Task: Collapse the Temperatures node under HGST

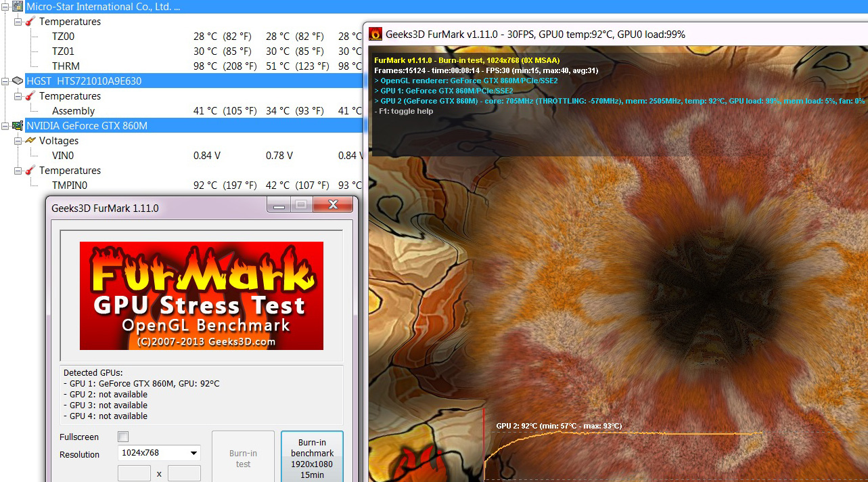Action: [18, 96]
